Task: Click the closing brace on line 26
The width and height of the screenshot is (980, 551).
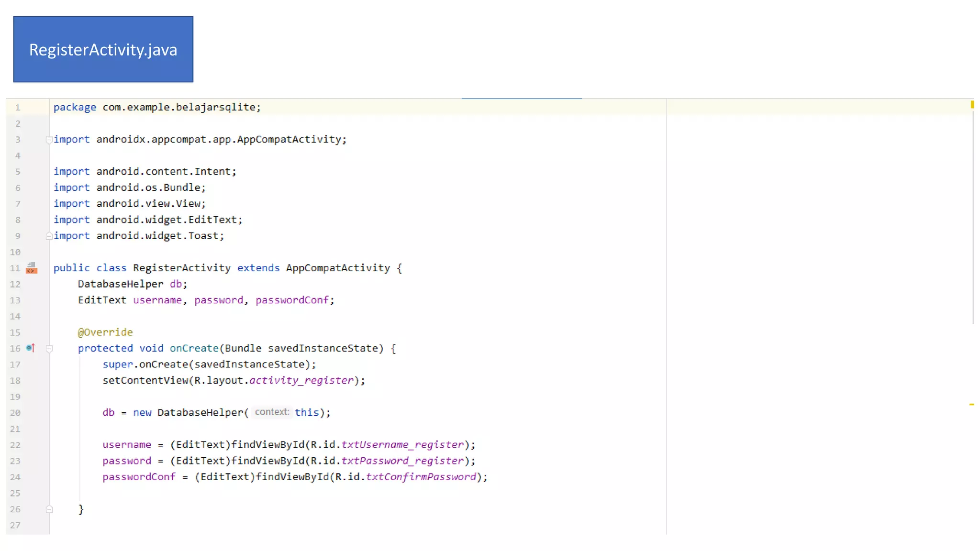Action: tap(81, 509)
